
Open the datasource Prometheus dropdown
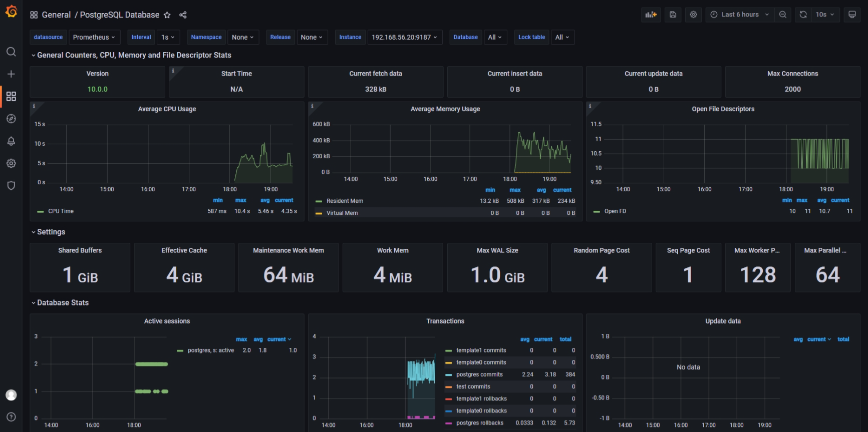pos(94,37)
